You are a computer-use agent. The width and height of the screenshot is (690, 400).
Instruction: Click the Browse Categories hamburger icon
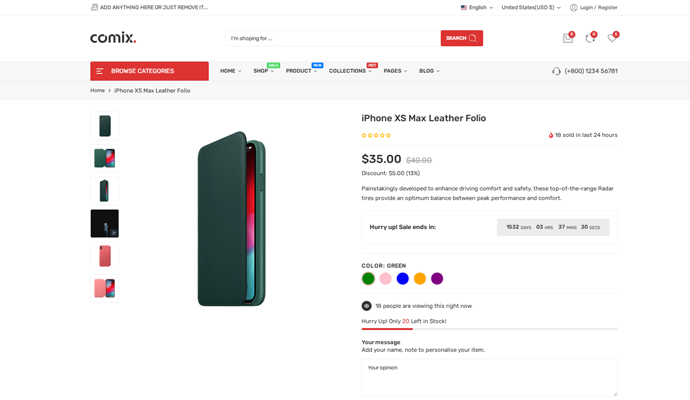point(100,71)
